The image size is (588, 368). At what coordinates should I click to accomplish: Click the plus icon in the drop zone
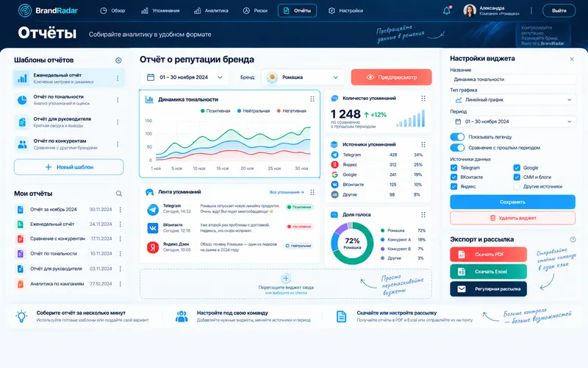point(286,278)
